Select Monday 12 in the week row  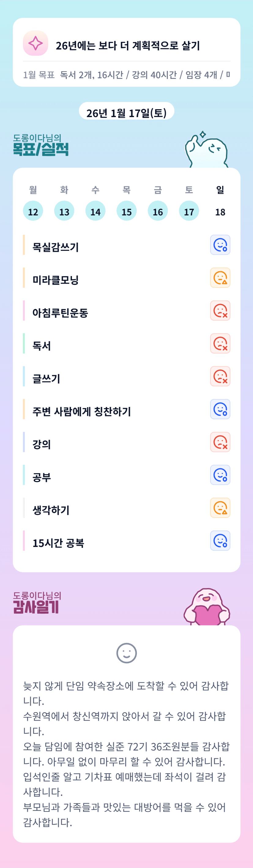(33, 211)
